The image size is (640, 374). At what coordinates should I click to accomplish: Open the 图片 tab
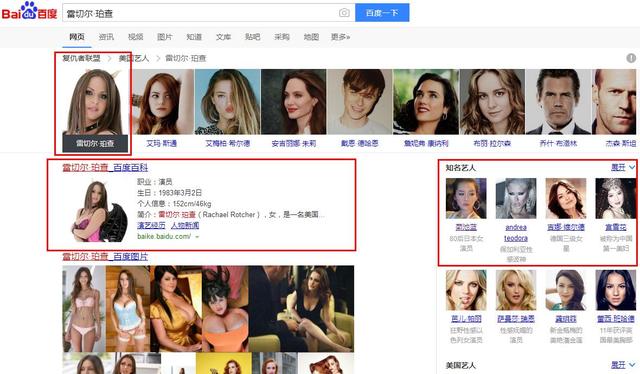coord(165,37)
